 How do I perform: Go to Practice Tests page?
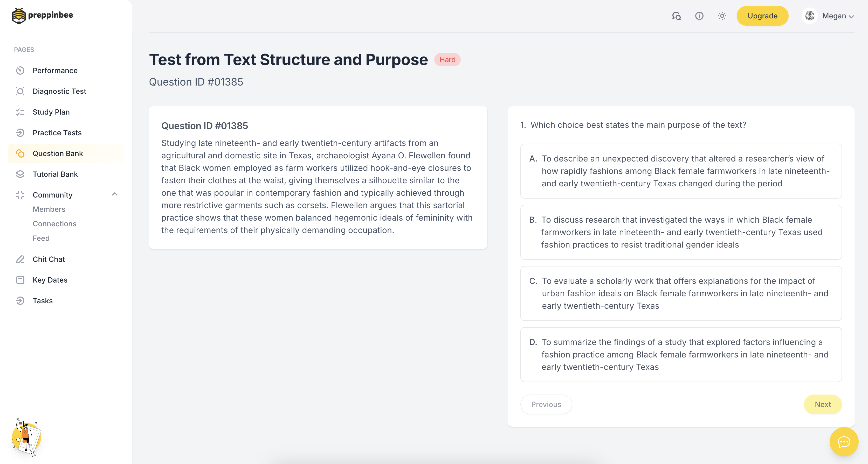(57, 133)
